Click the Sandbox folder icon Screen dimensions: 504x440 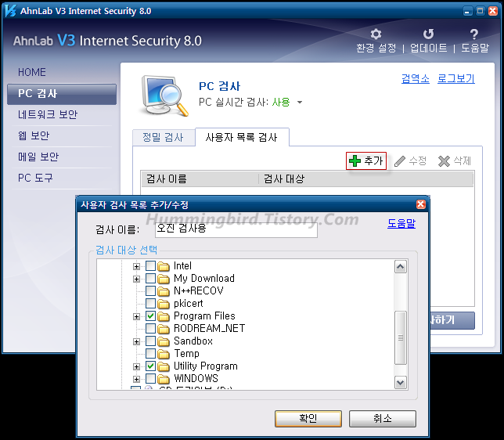(164, 341)
